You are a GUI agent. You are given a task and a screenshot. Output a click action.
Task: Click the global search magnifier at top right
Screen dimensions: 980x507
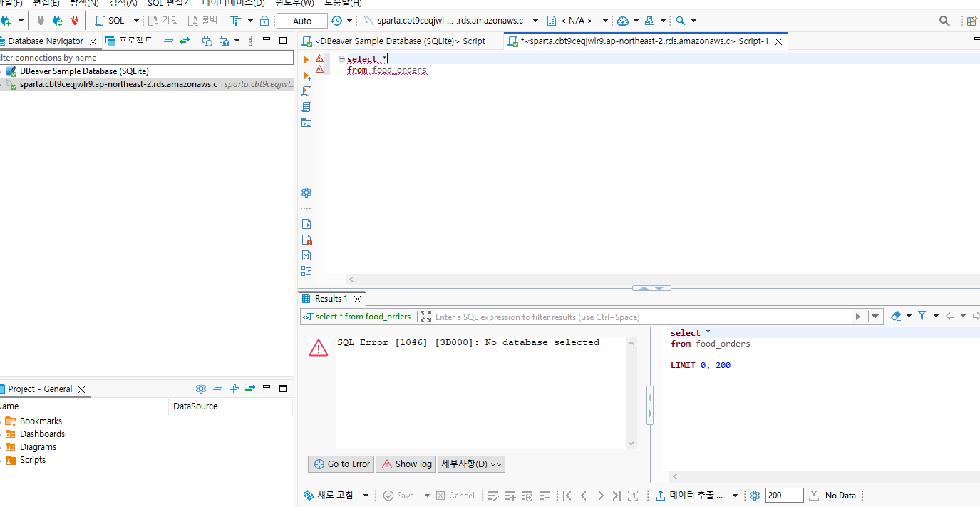944,21
